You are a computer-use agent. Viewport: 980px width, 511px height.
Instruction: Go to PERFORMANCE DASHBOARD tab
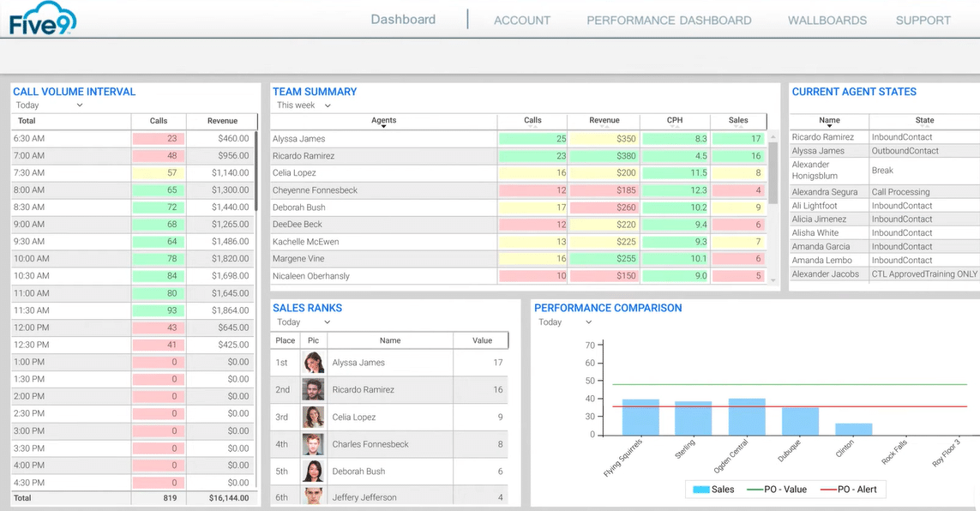click(669, 21)
